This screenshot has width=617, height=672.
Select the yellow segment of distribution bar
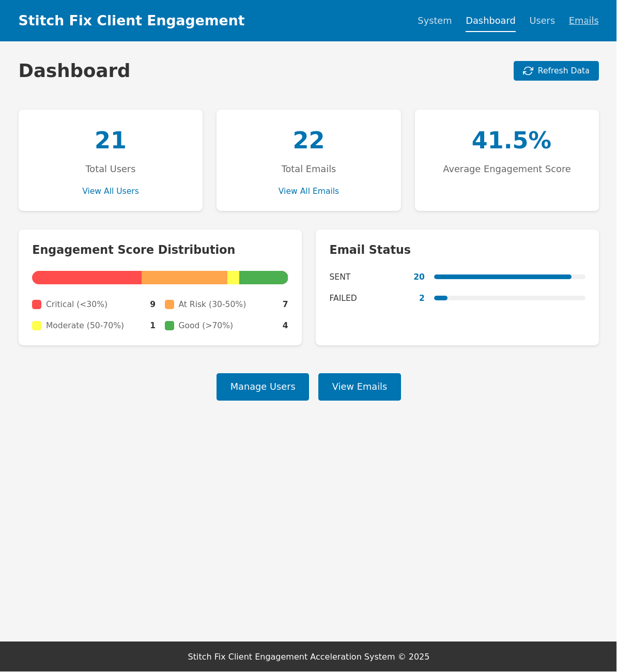point(233,278)
